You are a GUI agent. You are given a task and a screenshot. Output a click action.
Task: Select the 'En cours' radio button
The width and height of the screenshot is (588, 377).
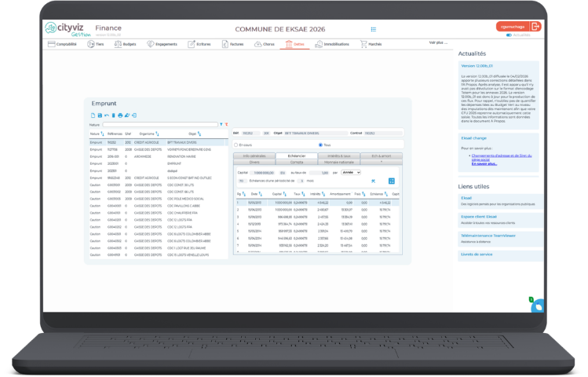(236, 145)
